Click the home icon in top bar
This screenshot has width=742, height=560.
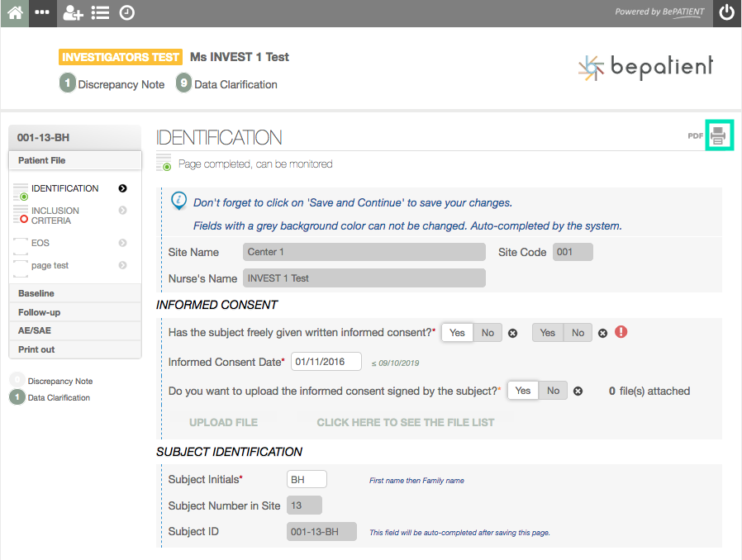coord(15,13)
